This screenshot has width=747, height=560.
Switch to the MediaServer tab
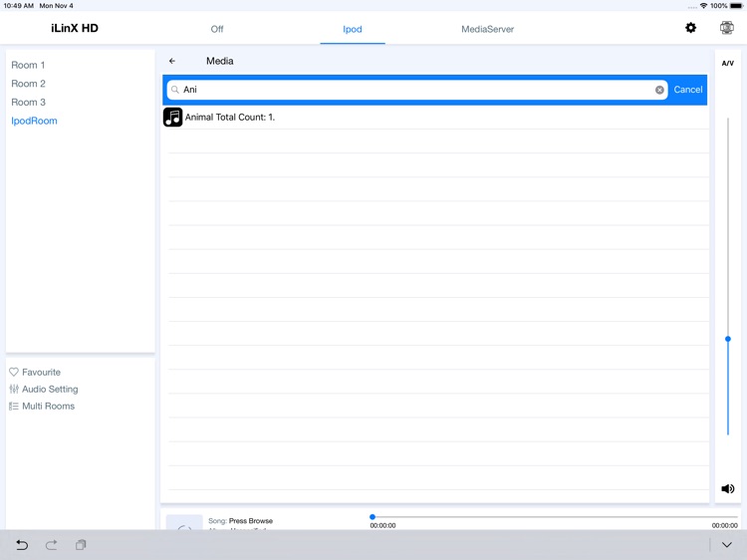[x=487, y=29]
